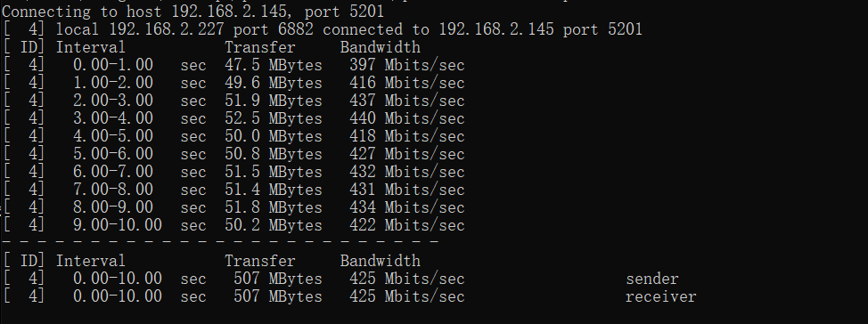Click the 434 Mbits/sec bandwidth value
The image size is (868, 324).
point(407,207)
